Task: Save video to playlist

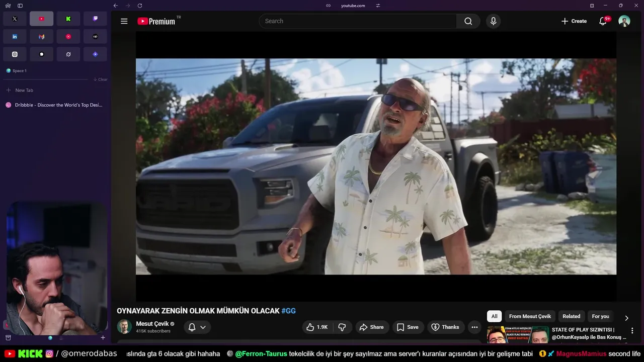Action: click(x=408, y=327)
